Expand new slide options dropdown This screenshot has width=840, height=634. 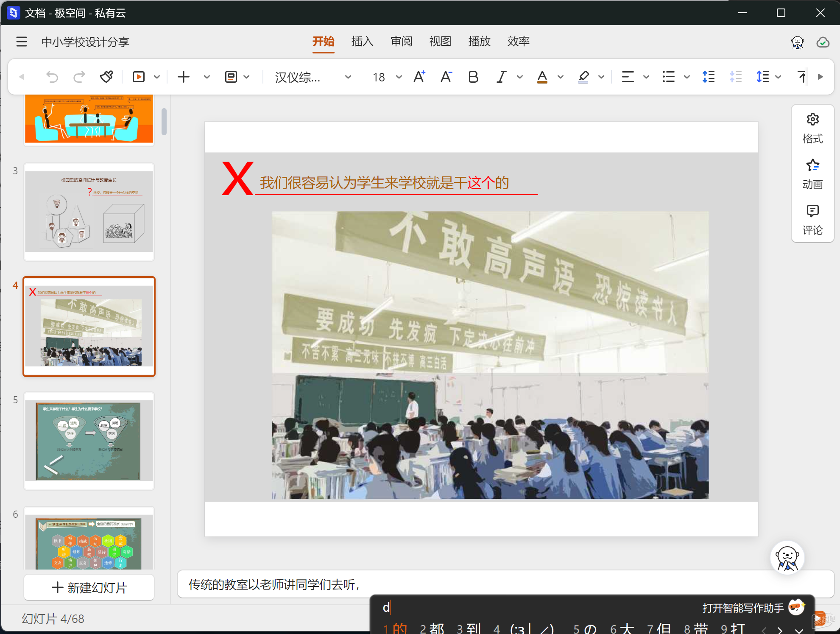pos(207,77)
